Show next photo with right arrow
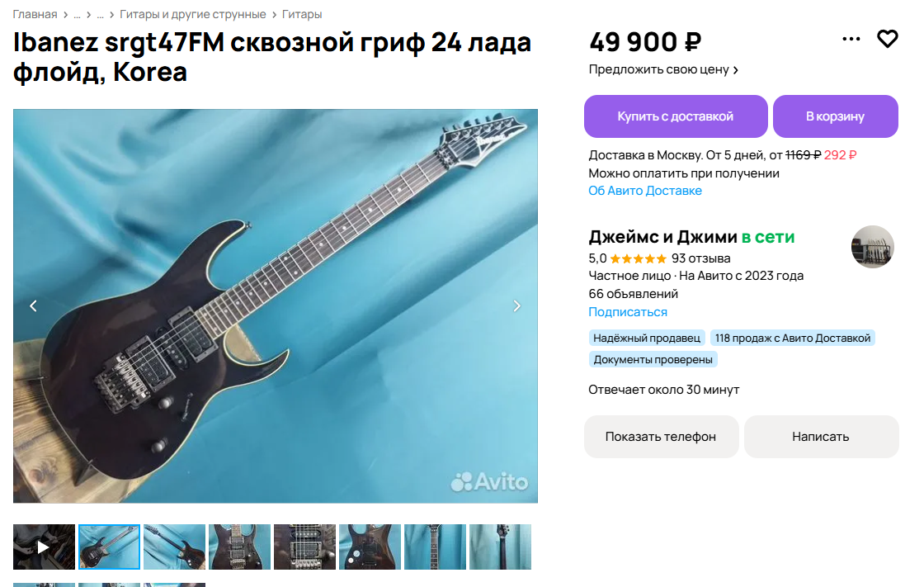924x587 pixels. pos(516,305)
